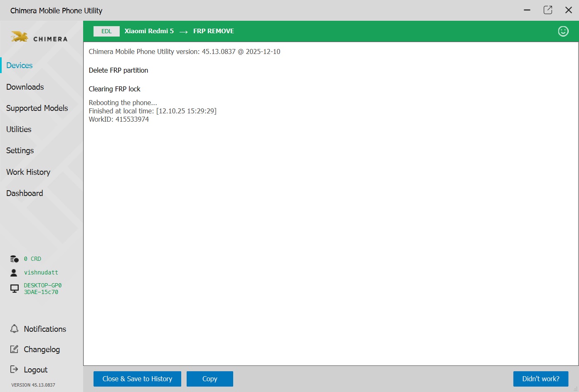Click the utility version log line

185,51
